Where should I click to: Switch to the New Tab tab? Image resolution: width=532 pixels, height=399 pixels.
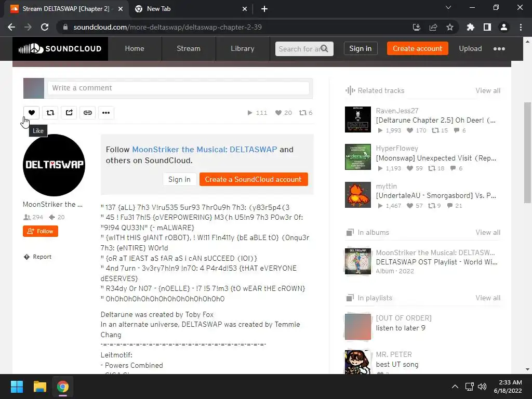coord(190,9)
